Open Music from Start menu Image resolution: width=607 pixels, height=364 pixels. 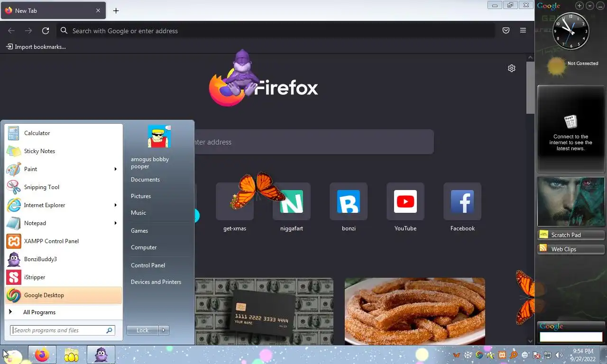pos(138,213)
